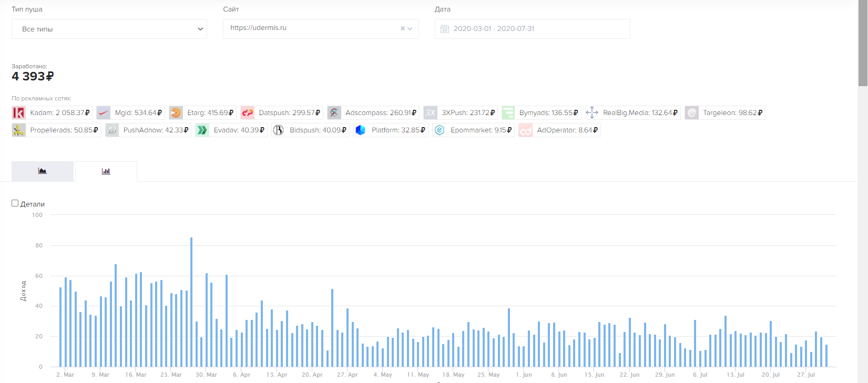The width and height of the screenshot is (868, 383).
Task: Click the Platform blue cube icon
Action: point(360,130)
